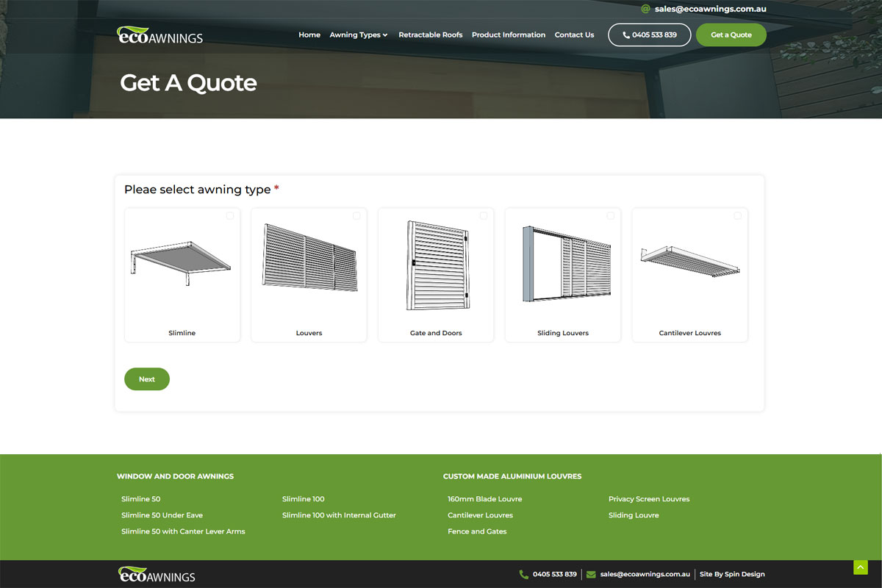Visit the Privacy Screen Louvres link

(x=648, y=499)
